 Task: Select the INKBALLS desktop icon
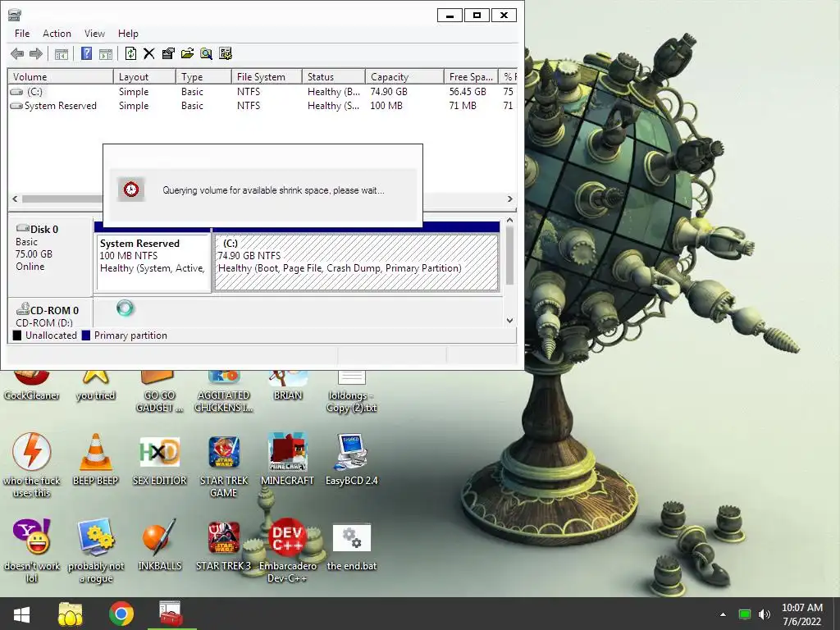tap(159, 545)
